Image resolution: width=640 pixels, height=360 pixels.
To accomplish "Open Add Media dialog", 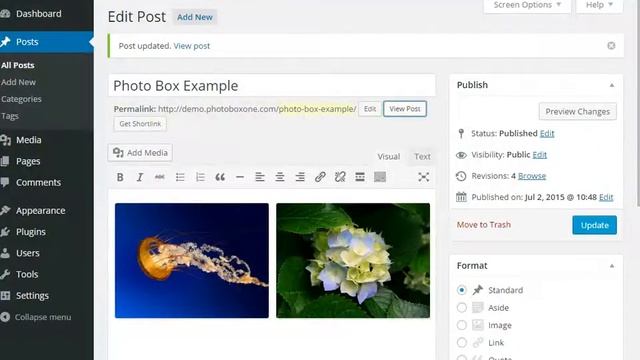I will [140, 153].
